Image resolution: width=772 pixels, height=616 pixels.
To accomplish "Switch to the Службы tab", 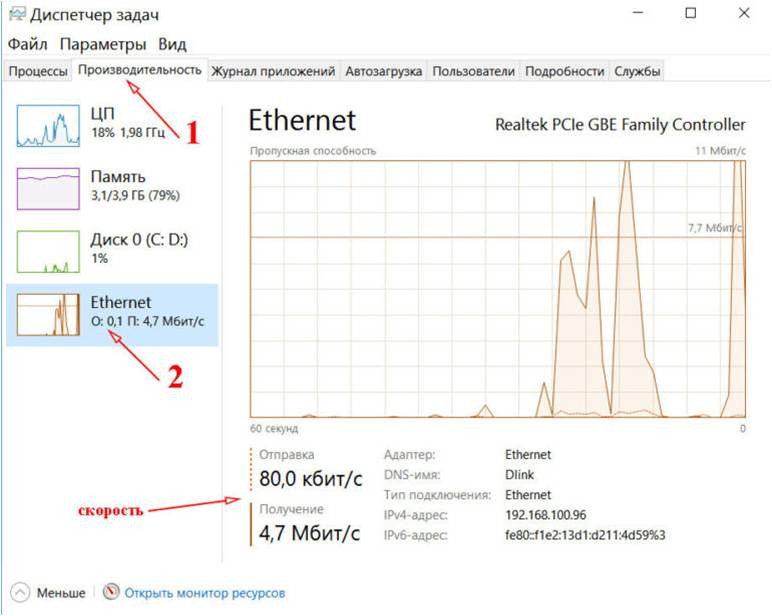I will (637, 71).
